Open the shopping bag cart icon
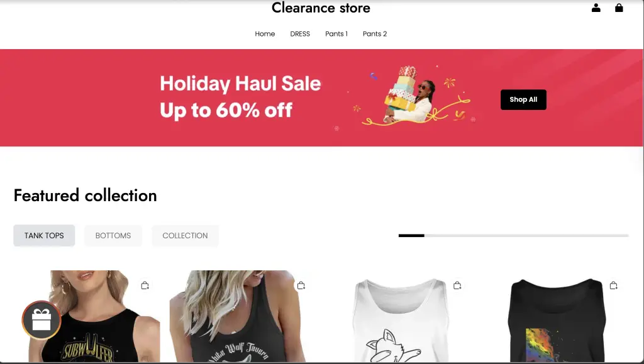644x364 pixels. (619, 8)
